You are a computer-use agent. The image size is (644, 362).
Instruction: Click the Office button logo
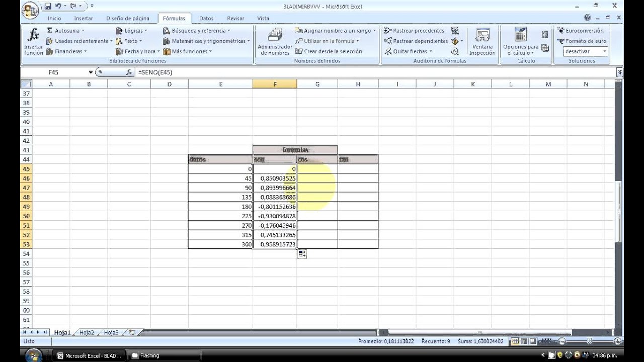(31, 10)
